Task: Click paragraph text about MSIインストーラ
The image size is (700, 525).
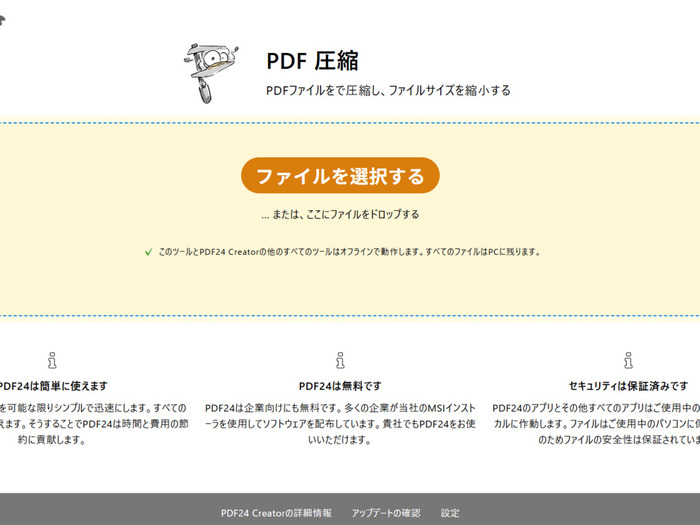Action: click(340, 424)
